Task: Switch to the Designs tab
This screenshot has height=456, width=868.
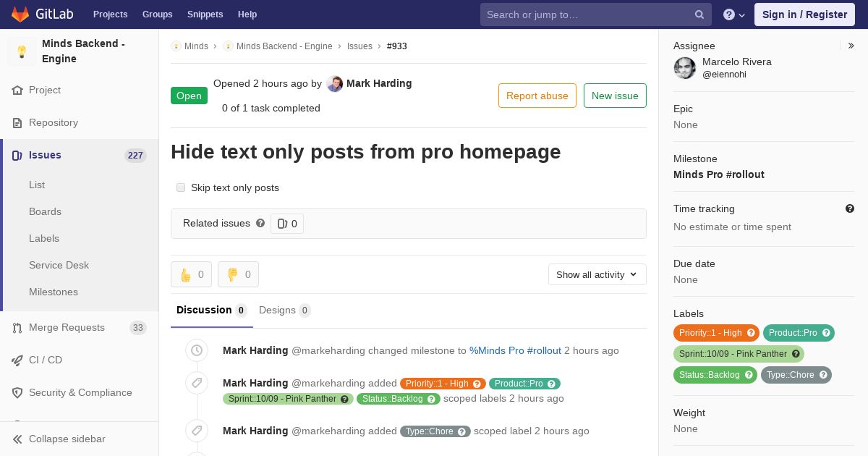Action: [284, 310]
